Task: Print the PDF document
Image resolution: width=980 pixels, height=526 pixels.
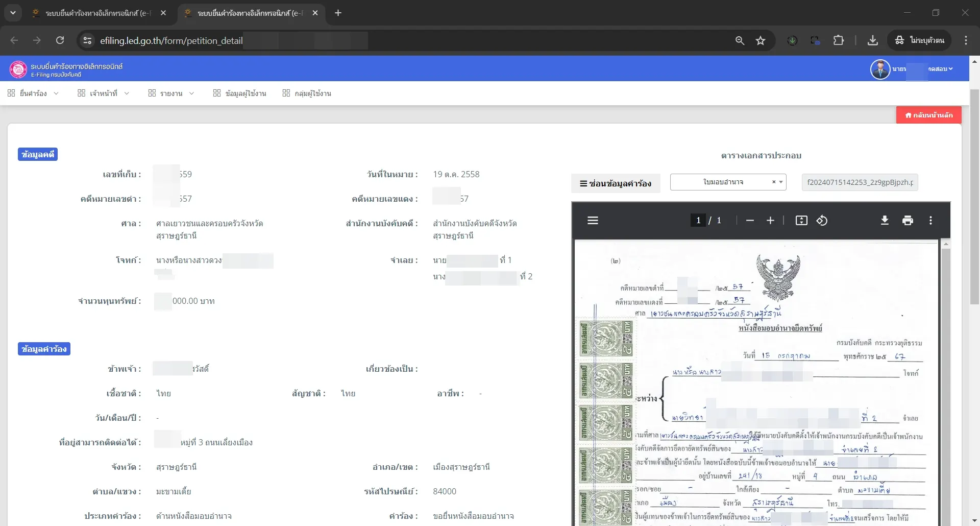Action: tap(908, 221)
